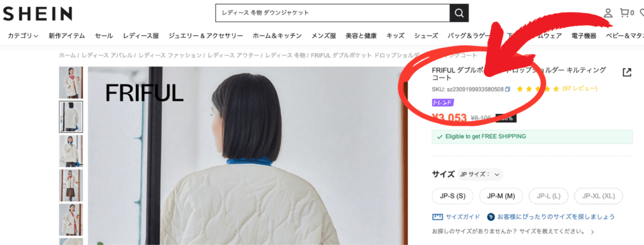
Task: Click the main product image
Action: (x=248, y=156)
